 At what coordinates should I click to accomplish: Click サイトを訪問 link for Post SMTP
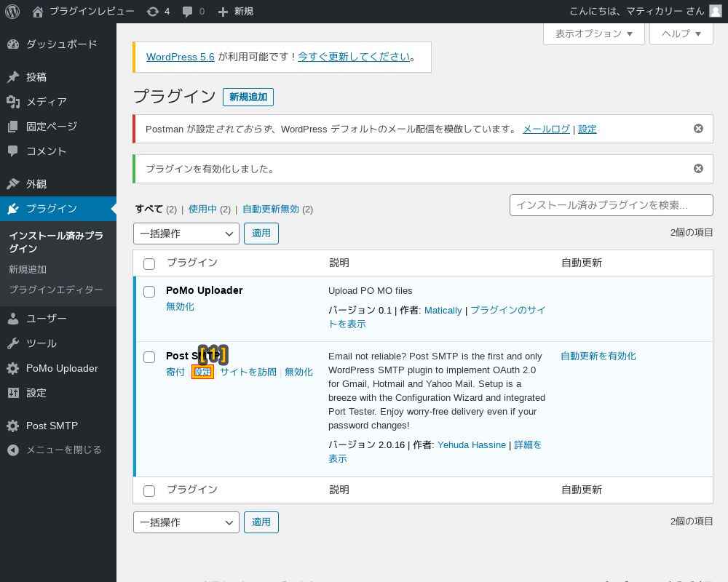248,372
